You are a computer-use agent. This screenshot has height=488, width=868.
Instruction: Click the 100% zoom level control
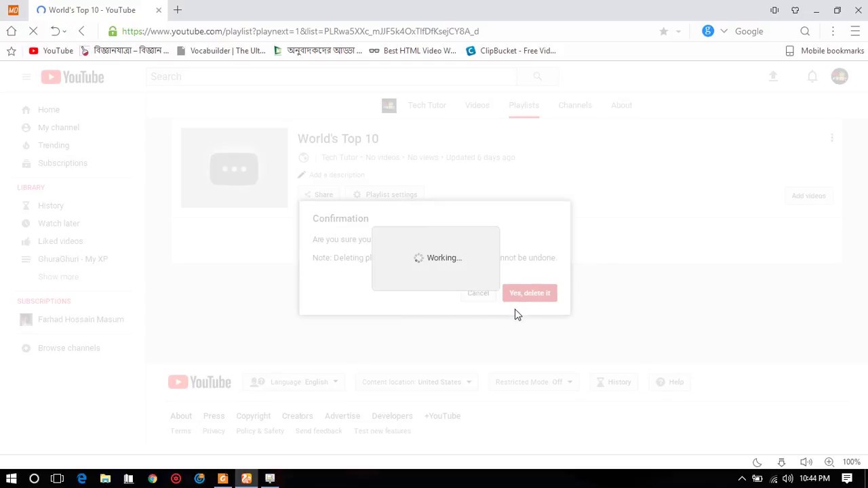(851, 462)
